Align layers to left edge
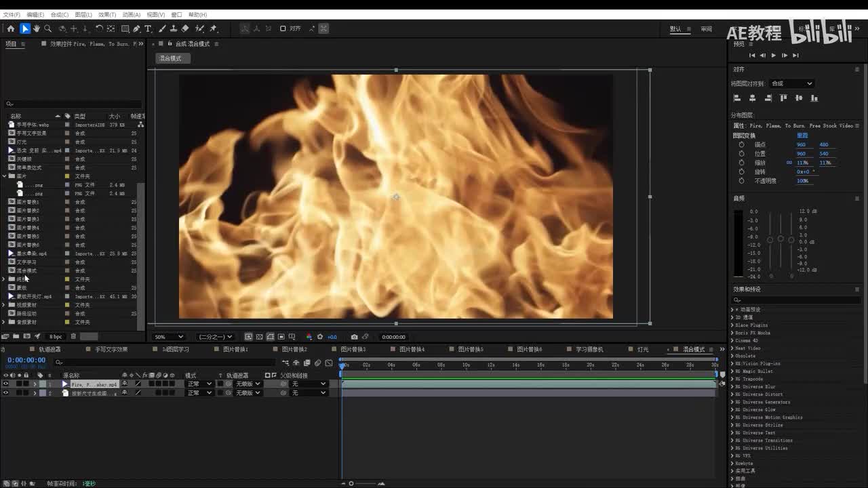Image resolution: width=868 pixels, height=488 pixels. tap(737, 98)
